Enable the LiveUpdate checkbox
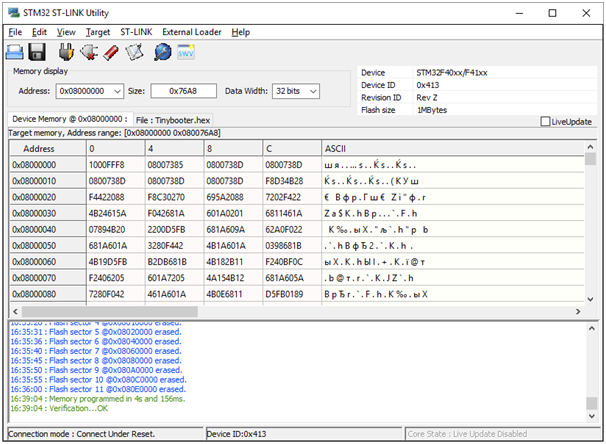Viewport: 606px width, 444px height. click(x=545, y=121)
